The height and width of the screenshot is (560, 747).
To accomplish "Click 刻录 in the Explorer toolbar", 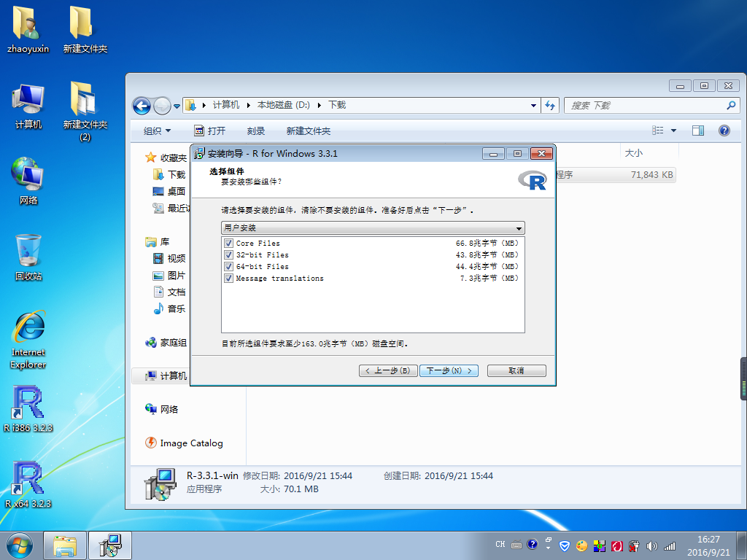I will [256, 131].
